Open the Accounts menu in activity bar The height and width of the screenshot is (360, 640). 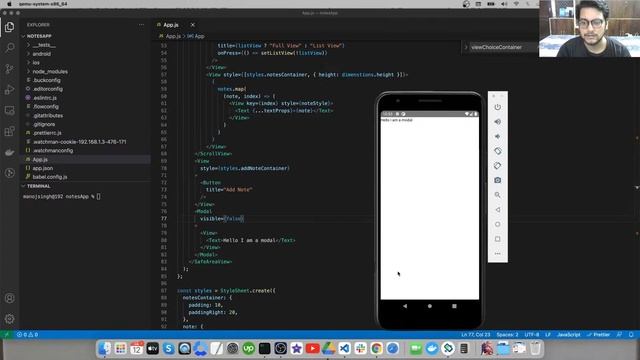point(9,298)
